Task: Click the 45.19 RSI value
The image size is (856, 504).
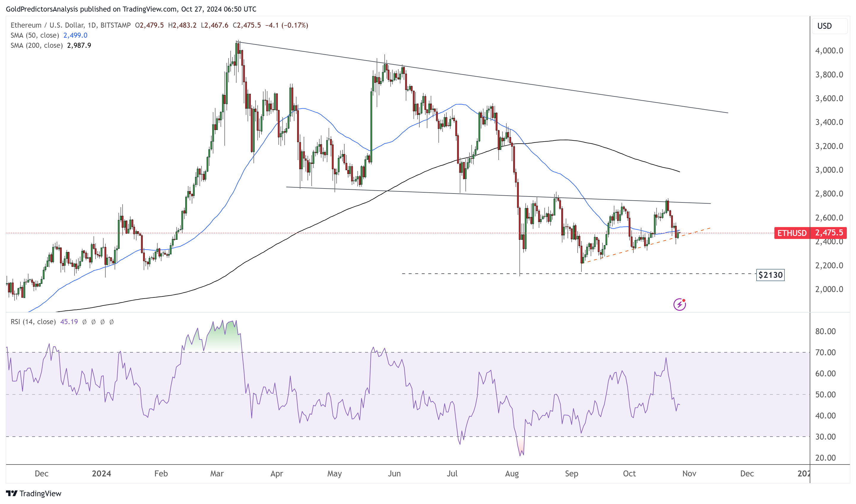Action: [69, 322]
